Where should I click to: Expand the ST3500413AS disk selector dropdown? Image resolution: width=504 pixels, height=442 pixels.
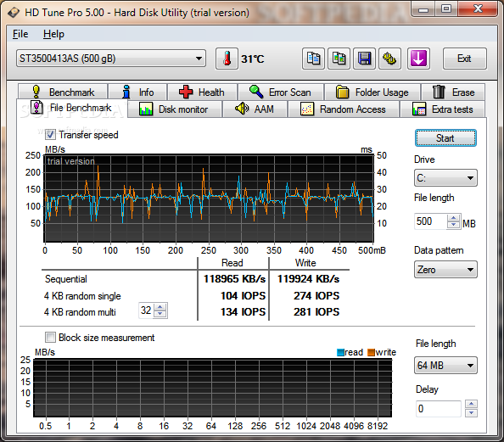(111, 59)
